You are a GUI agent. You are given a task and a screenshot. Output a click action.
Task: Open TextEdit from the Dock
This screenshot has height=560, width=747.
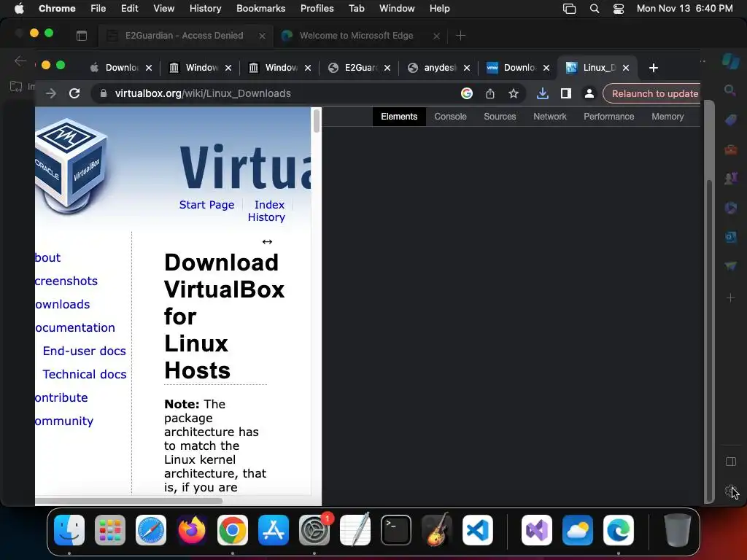(x=355, y=530)
